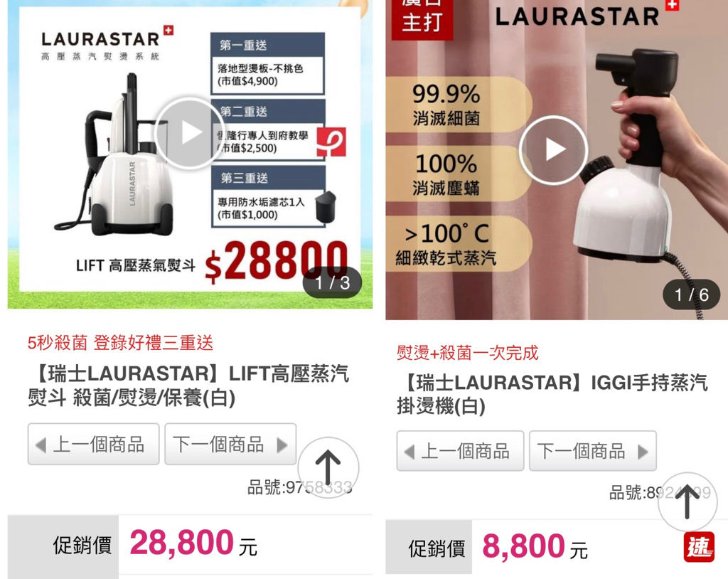Screen dimensions: 728x579
Task: Go to next product on IGGI page
Action: click(593, 451)
